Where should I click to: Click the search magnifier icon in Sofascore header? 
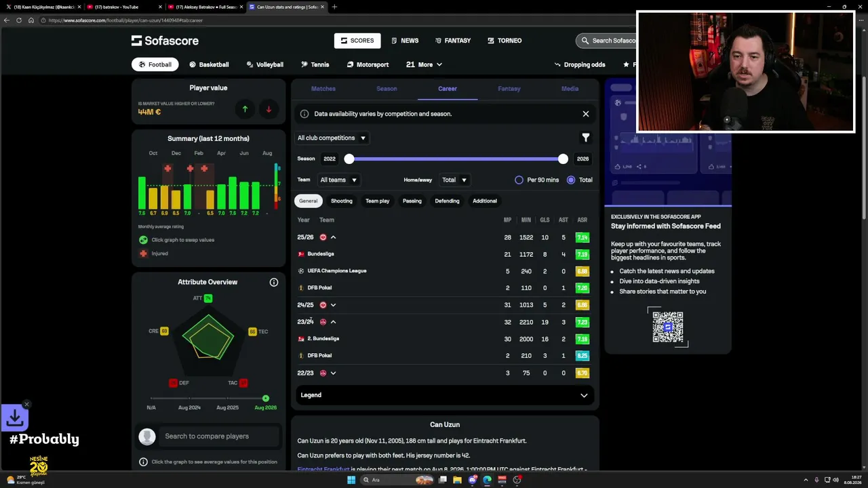tap(585, 41)
